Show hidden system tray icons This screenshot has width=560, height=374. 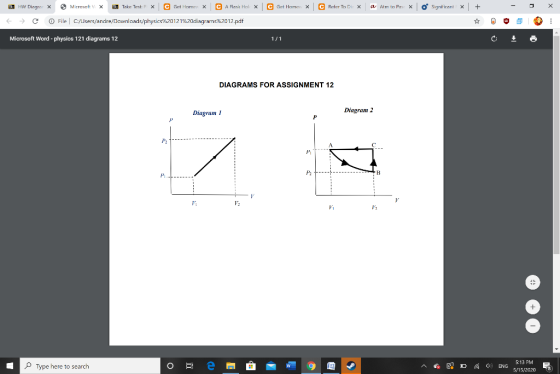coord(424,366)
